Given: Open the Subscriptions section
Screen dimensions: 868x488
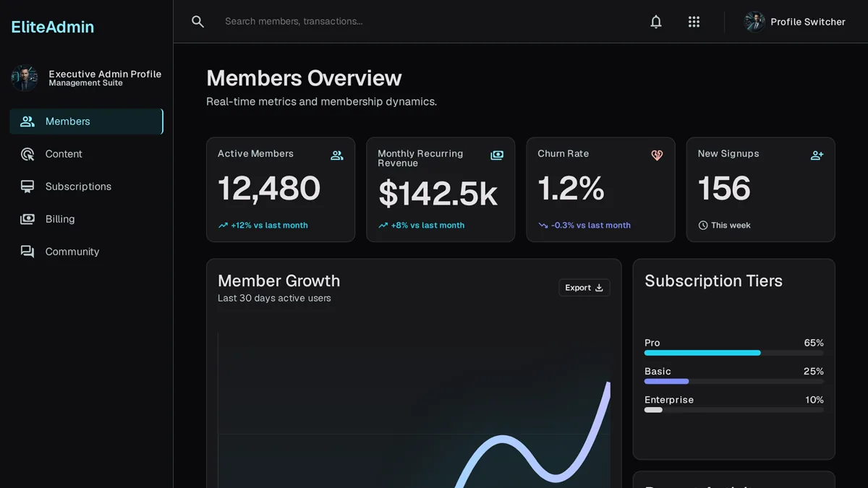Looking at the screenshot, I should click(87, 187).
